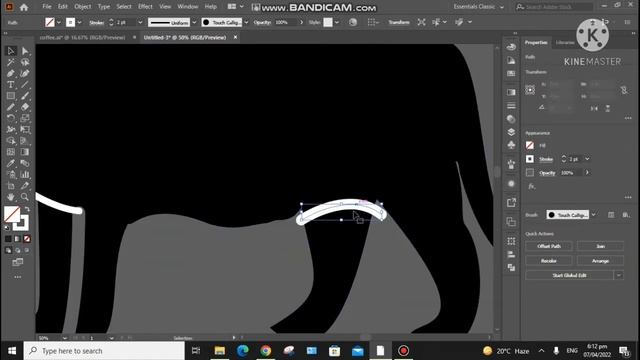Select the Mesh tool
The height and width of the screenshot is (360, 640).
click(11, 152)
